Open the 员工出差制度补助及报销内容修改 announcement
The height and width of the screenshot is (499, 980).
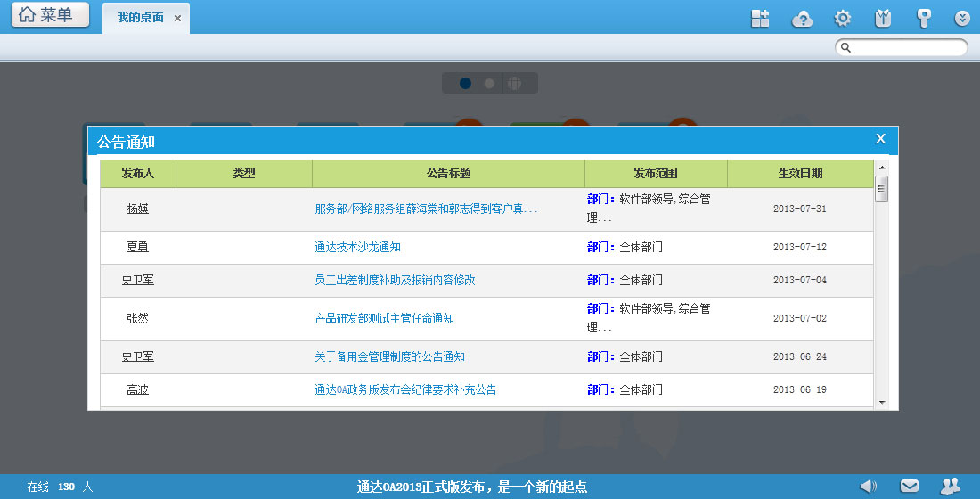tap(395, 280)
